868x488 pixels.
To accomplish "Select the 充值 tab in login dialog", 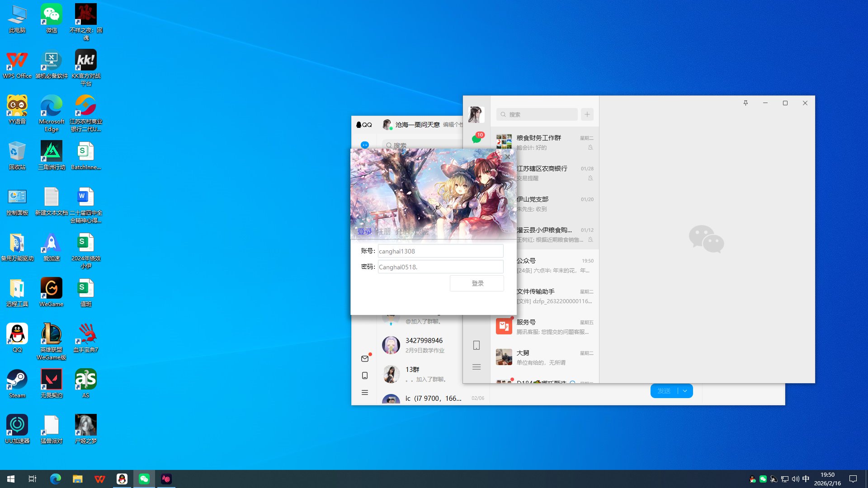I will 402,231.
